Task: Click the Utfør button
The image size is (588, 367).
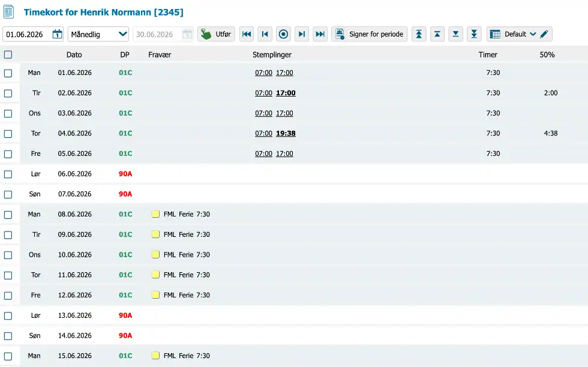Action: [217, 34]
